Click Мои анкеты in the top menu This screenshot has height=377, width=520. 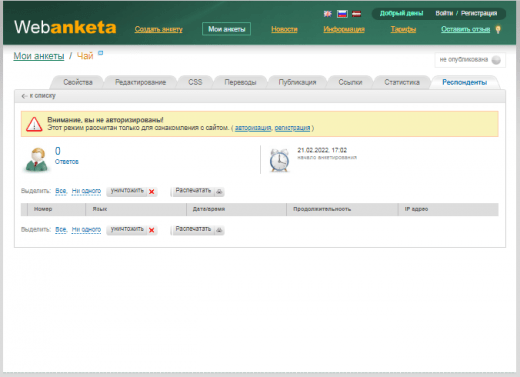226,29
